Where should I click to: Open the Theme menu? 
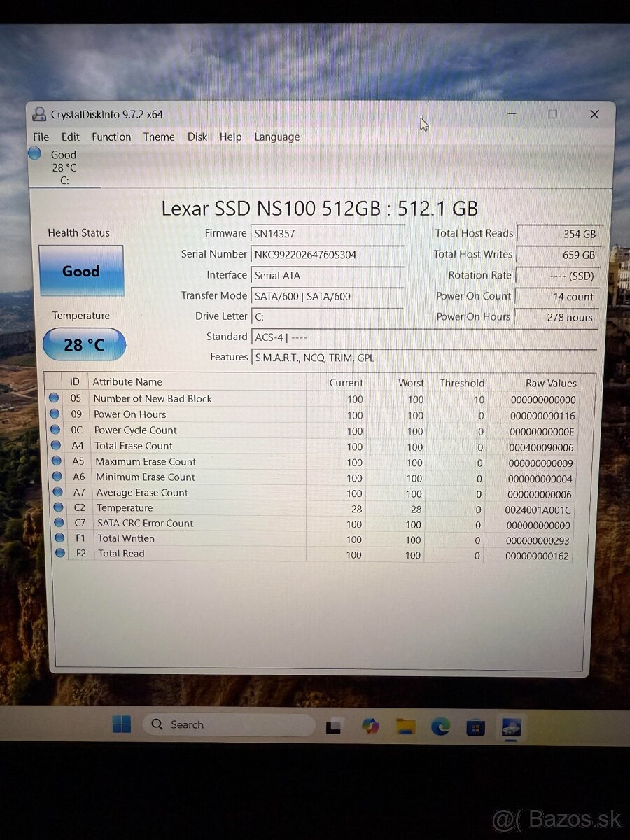159,136
